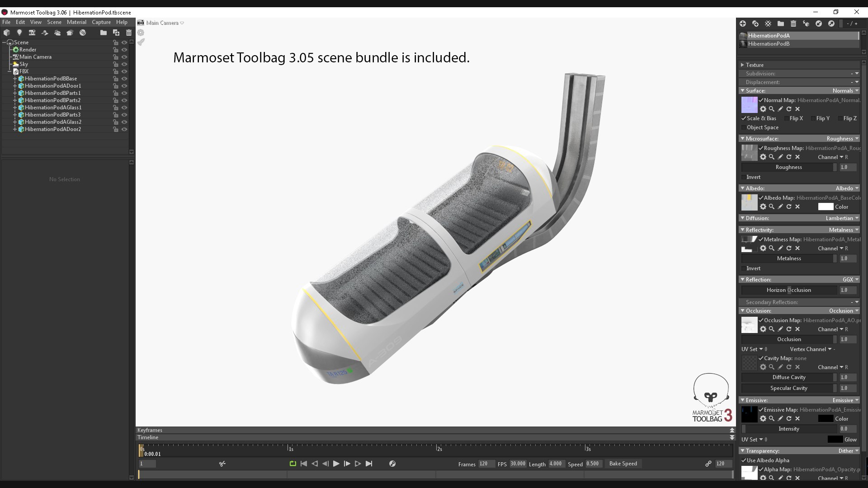Open the Capture menu
This screenshot has height=488, width=868.
click(101, 22)
